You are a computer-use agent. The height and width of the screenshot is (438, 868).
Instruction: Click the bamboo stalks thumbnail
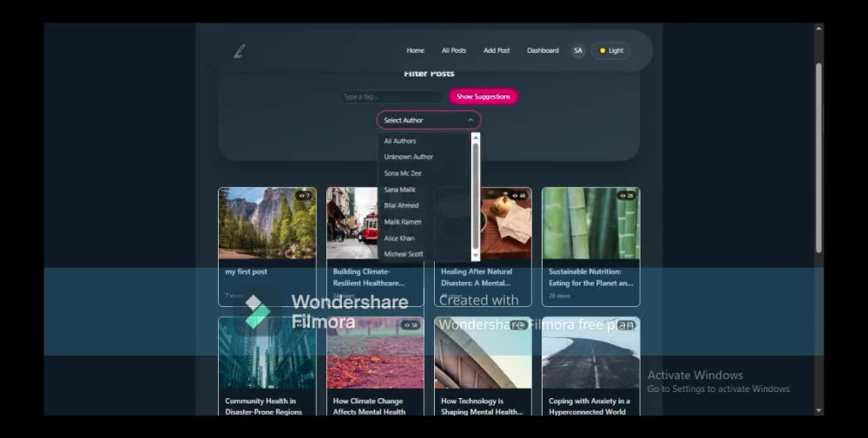[590, 224]
